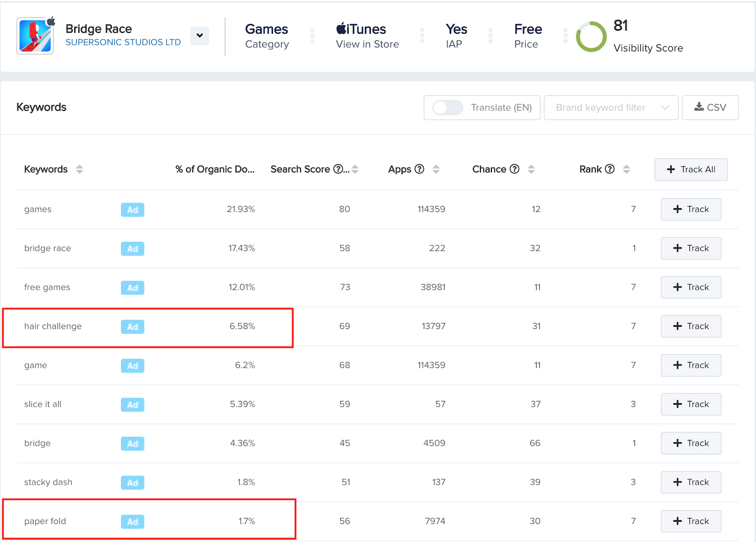Open the Brand keyword filter dropdown
Image resolution: width=756 pixels, height=542 pixels.
(611, 108)
